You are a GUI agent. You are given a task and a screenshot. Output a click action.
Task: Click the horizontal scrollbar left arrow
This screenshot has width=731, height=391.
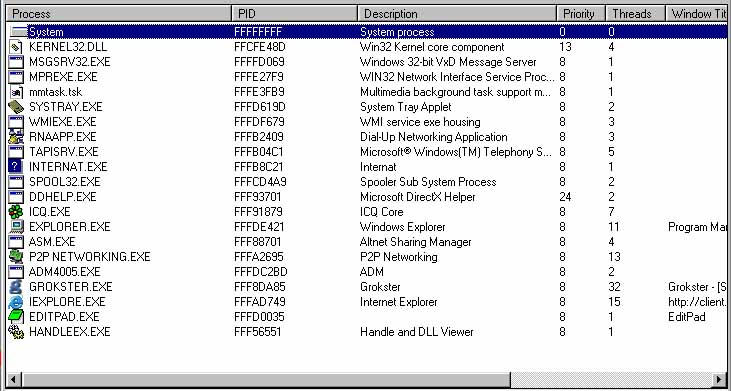click(x=14, y=379)
